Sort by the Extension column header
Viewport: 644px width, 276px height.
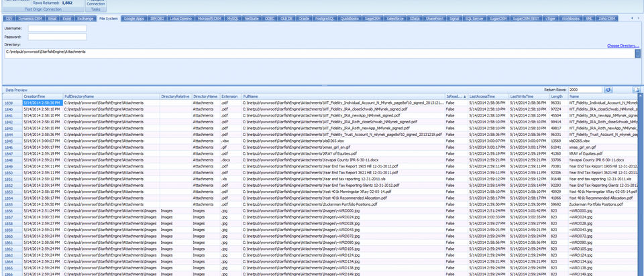231,96
